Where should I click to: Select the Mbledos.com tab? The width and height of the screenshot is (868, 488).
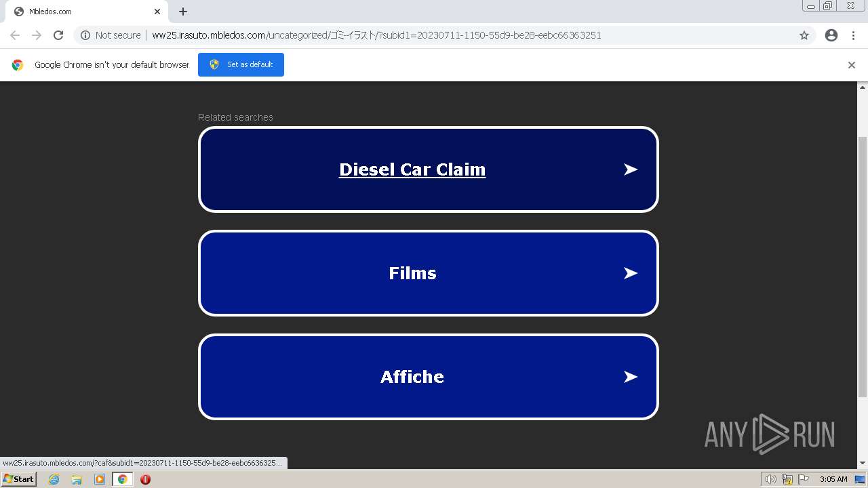click(x=86, y=12)
